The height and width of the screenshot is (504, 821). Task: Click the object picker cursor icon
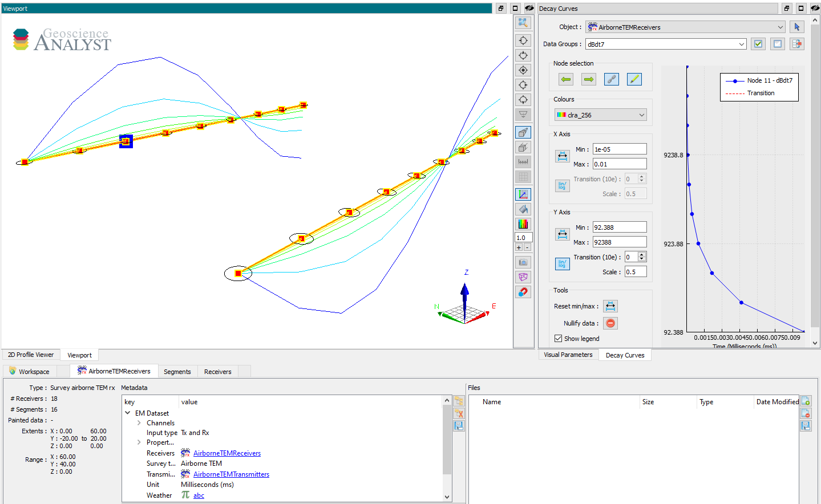point(797,27)
